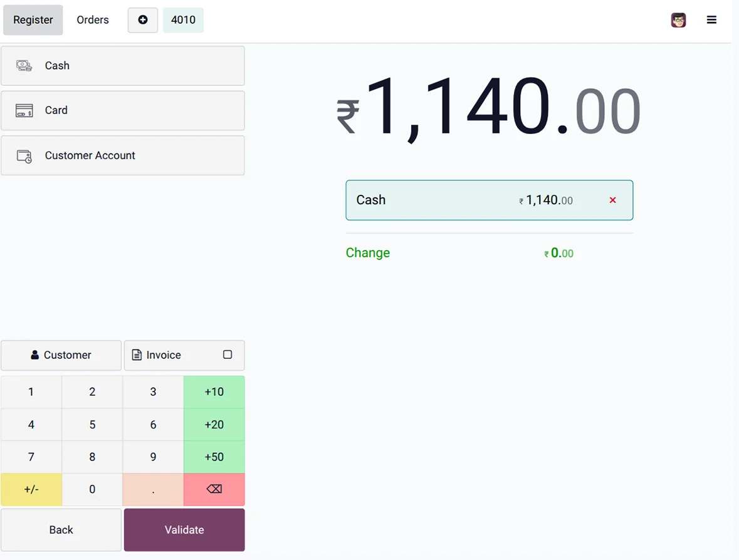
Task: Tap numpad key 0
Action: point(92,489)
